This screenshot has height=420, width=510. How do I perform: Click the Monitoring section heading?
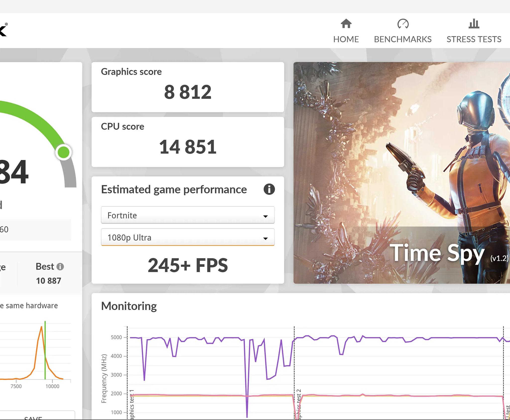click(129, 306)
